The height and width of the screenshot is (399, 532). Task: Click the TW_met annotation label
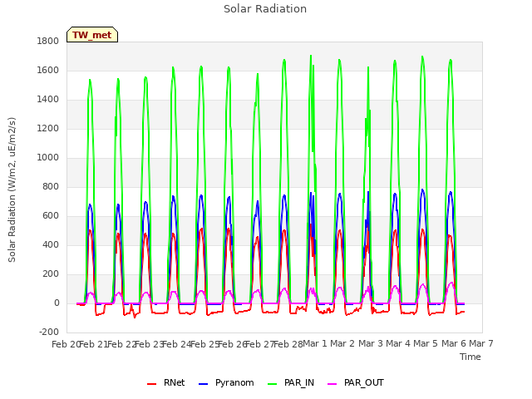92,35
